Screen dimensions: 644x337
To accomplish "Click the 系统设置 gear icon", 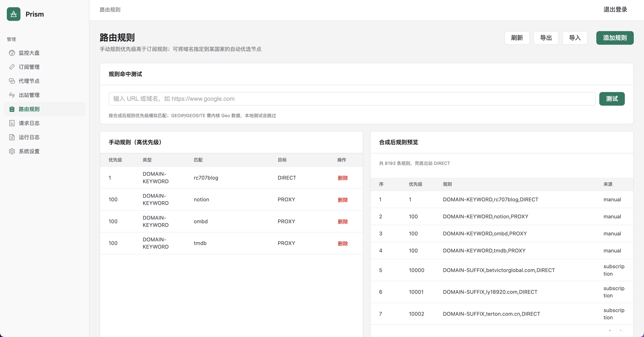I will point(12,151).
